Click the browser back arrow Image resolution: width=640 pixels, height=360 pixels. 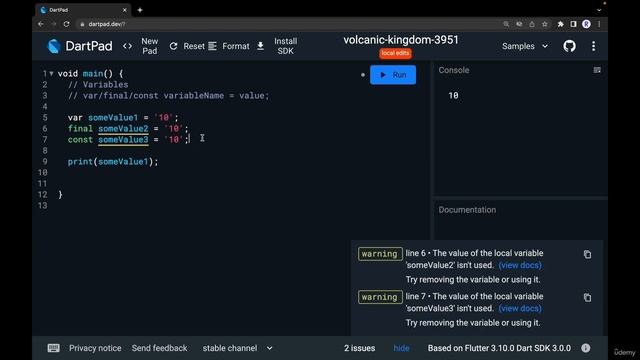pos(41,24)
